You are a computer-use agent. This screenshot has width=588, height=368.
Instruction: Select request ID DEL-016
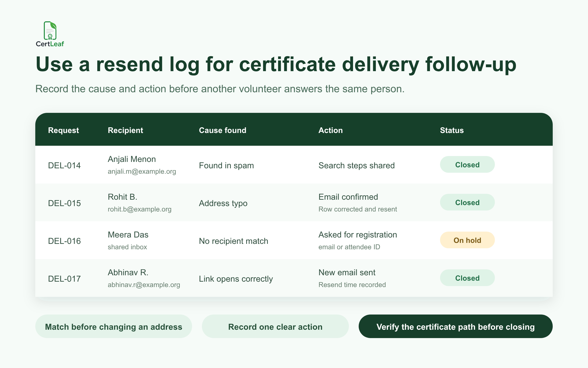point(64,241)
